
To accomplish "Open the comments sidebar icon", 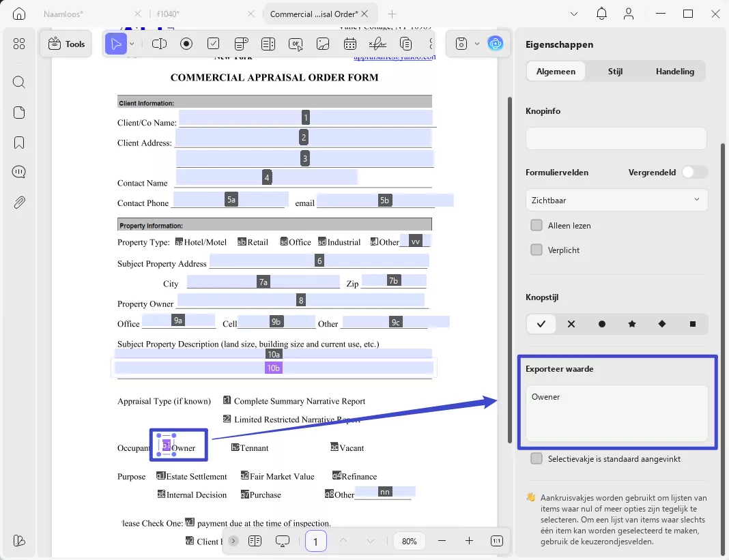I will [x=19, y=172].
